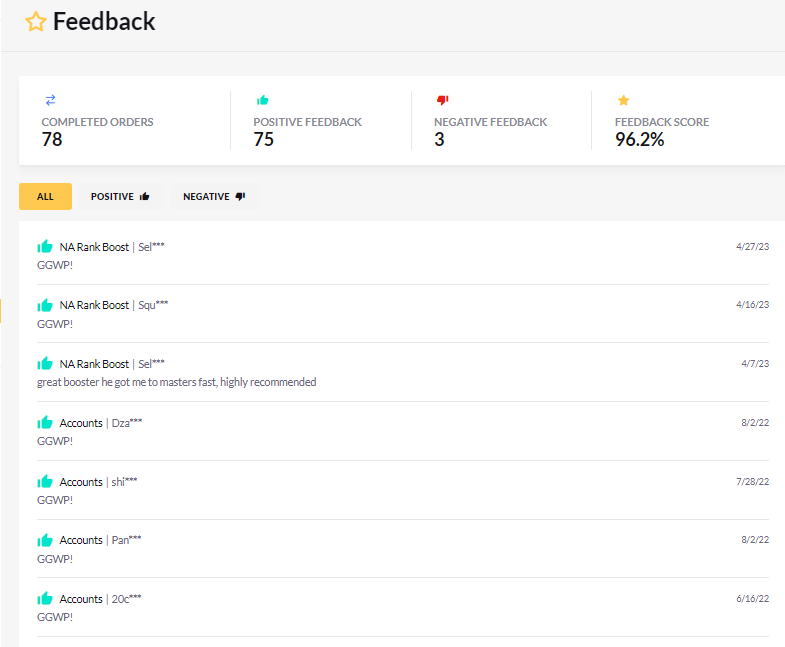Select the ALL filter tab
This screenshot has width=785, height=647.
(x=45, y=196)
